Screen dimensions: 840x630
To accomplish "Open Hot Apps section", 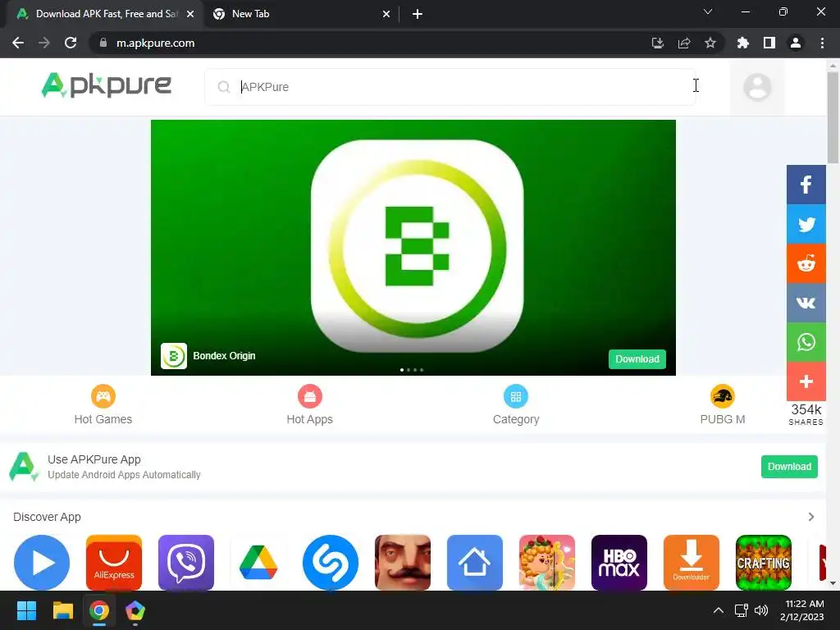I will point(309,405).
